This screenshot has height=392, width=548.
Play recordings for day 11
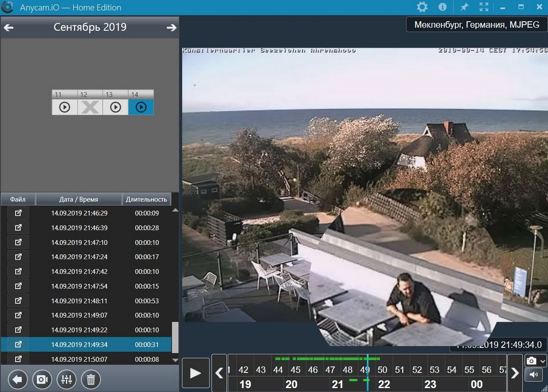tap(64, 107)
